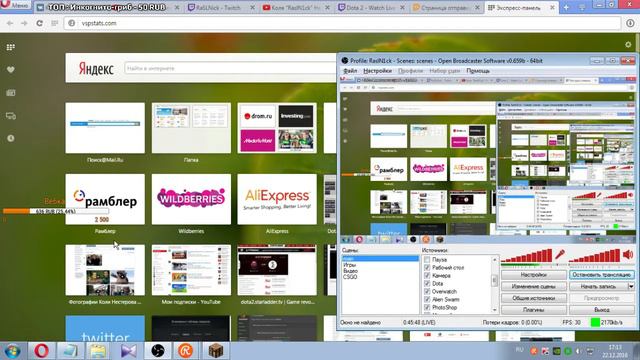Reload the page with the refresh icon
The image size is (640, 360).
[40, 23]
